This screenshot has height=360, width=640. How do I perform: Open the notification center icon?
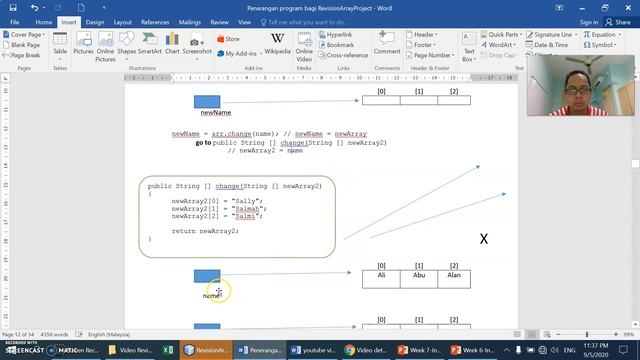click(x=623, y=350)
